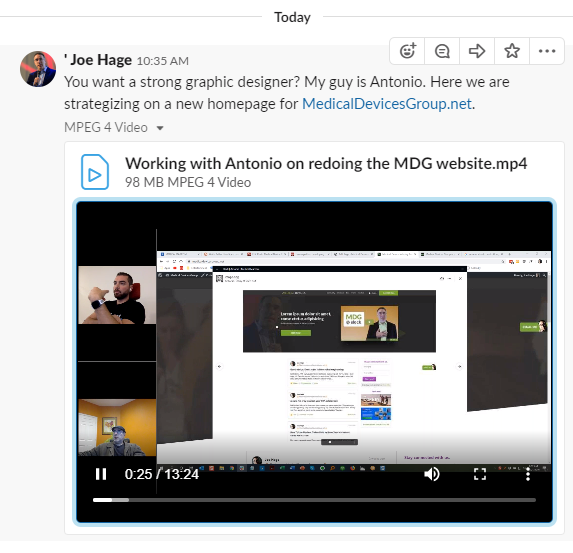Viewport: 573px width, 553px height.
Task: Seek along the video progress bar
Action: 314,500
